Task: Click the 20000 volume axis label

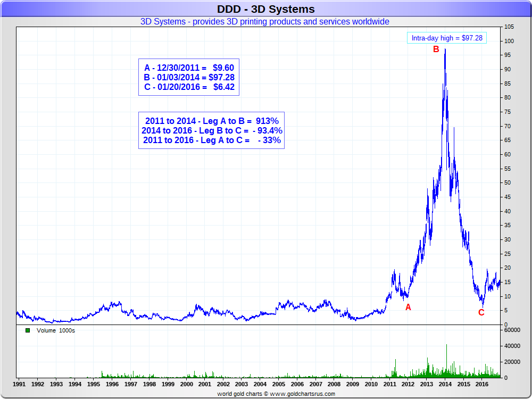Action: coord(512,362)
